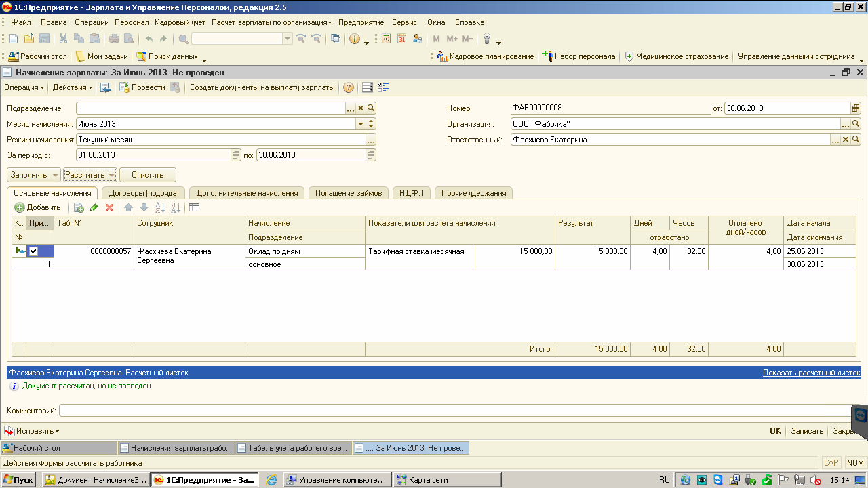Open the Заполнить dropdown button
Image resolution: width=868 pixels, height=488 pixels.
coord(34,175)
